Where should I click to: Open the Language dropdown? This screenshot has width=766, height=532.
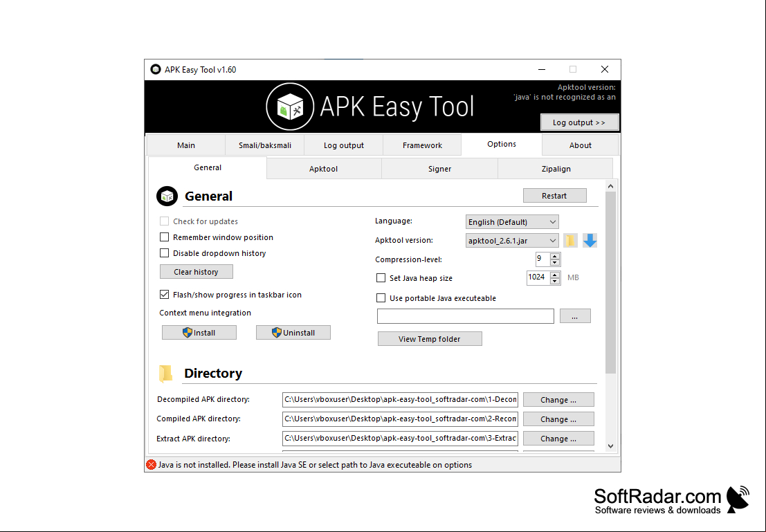click(512, 222)
